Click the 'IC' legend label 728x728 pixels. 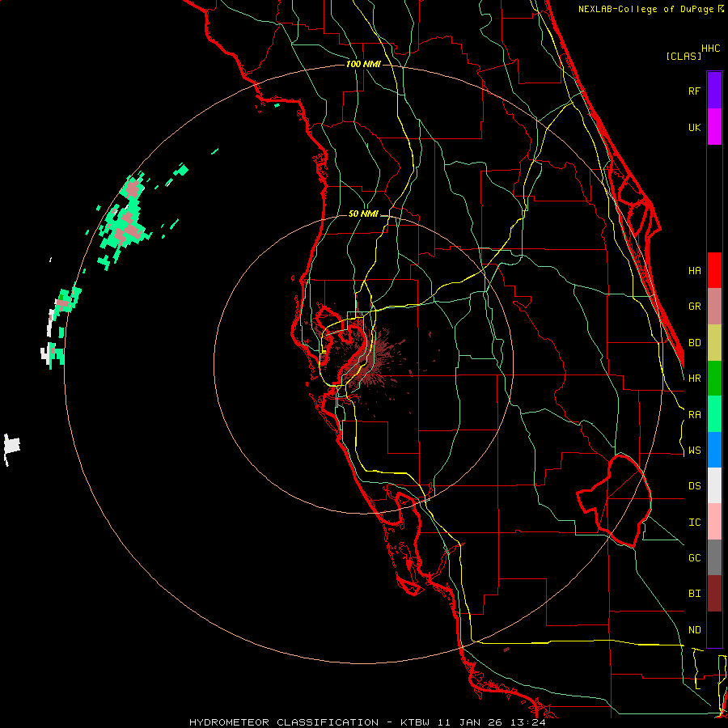[694, 523]
